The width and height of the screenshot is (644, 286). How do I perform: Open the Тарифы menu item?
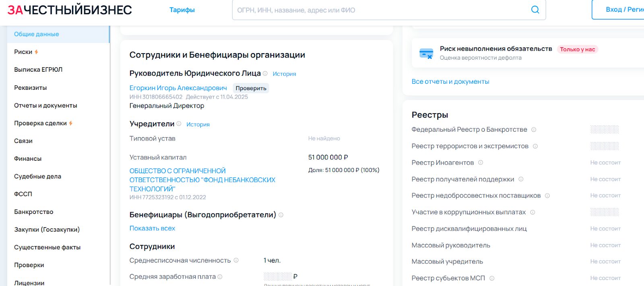coord(182,10)
